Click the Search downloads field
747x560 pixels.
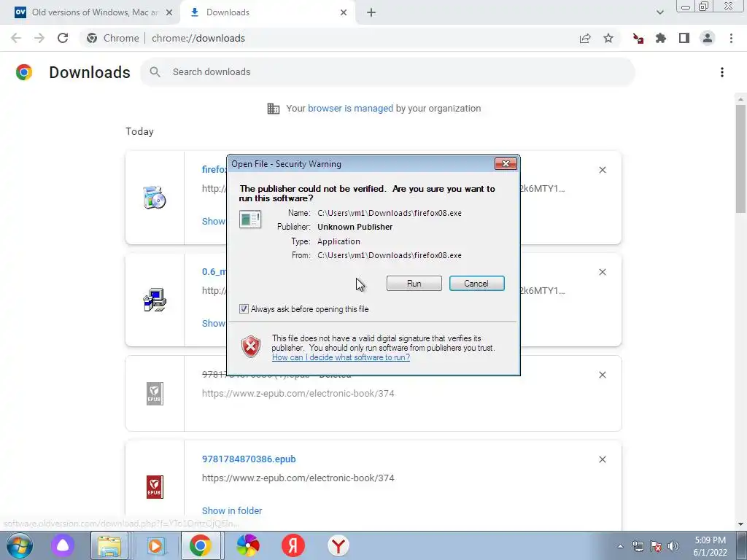[387, 72]
